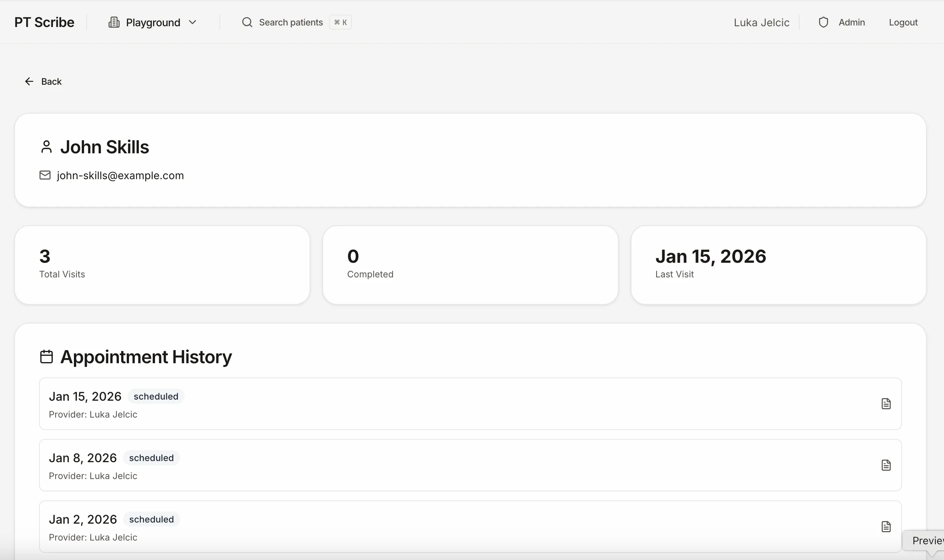
Task: Go to the Admin section
Action: [851, 22]
